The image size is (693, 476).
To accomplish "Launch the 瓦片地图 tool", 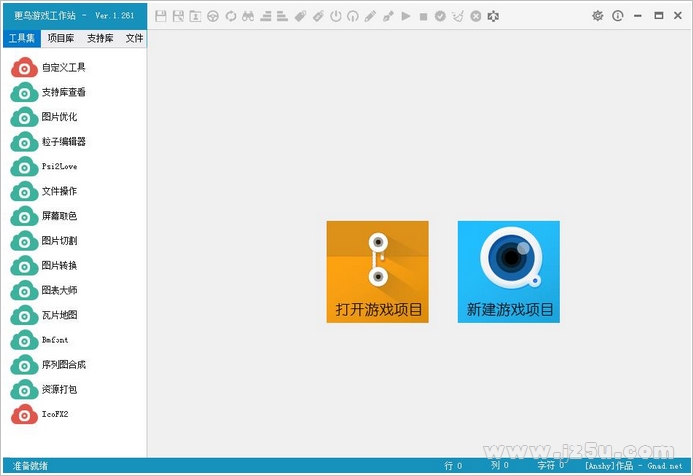I will [44, 315].
